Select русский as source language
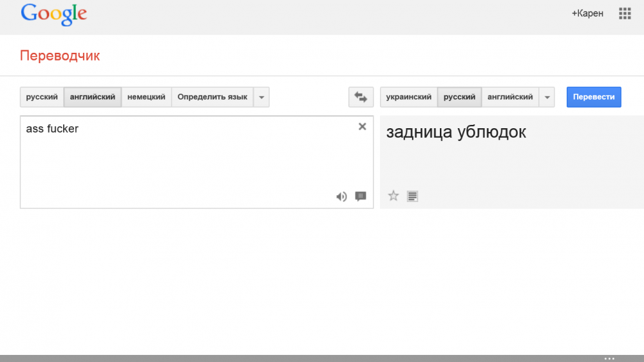This screenshot has width=644, height=362. coord(42,97)
